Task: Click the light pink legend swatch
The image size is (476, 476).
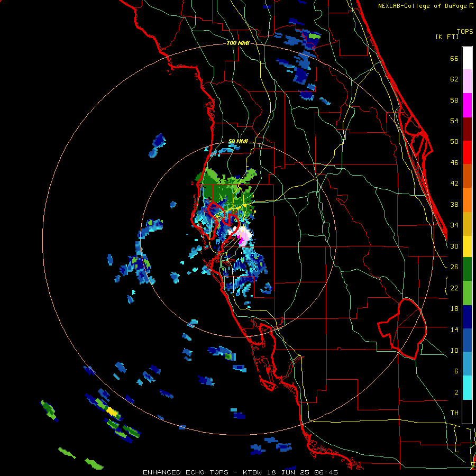Action: (467, 81)
